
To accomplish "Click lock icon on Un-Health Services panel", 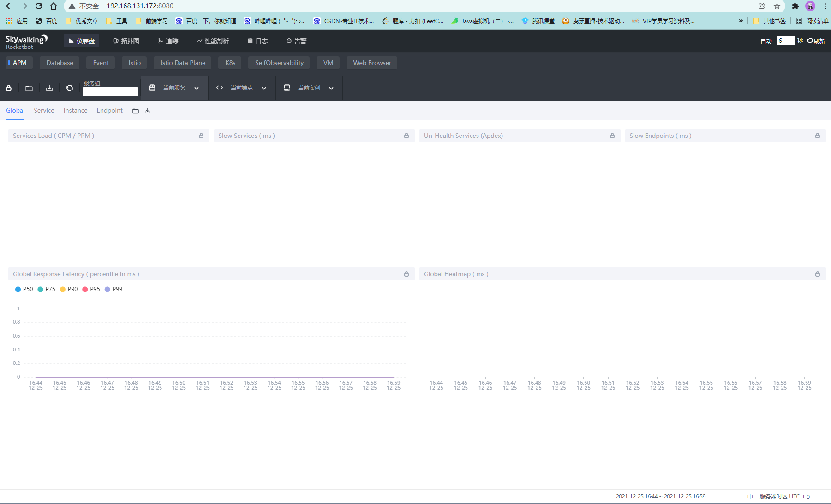I will pyautogui.click(x=612, y=136).
